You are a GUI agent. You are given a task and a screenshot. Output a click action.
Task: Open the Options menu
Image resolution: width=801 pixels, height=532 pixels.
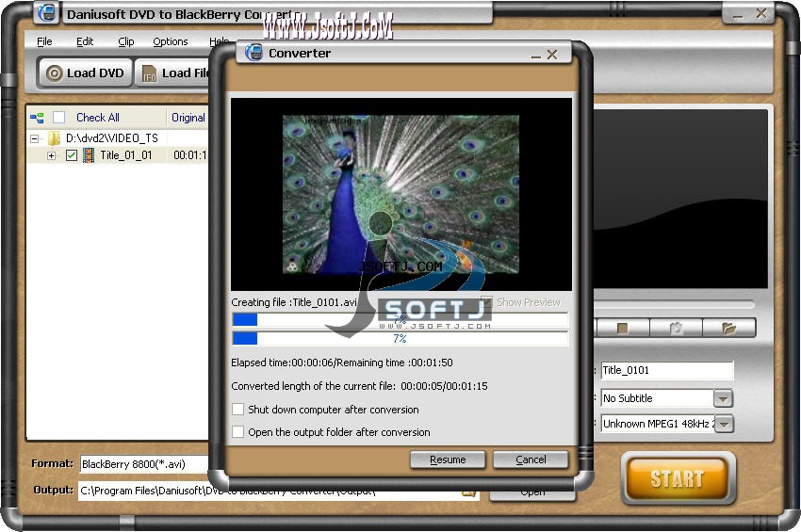(171, 41)
